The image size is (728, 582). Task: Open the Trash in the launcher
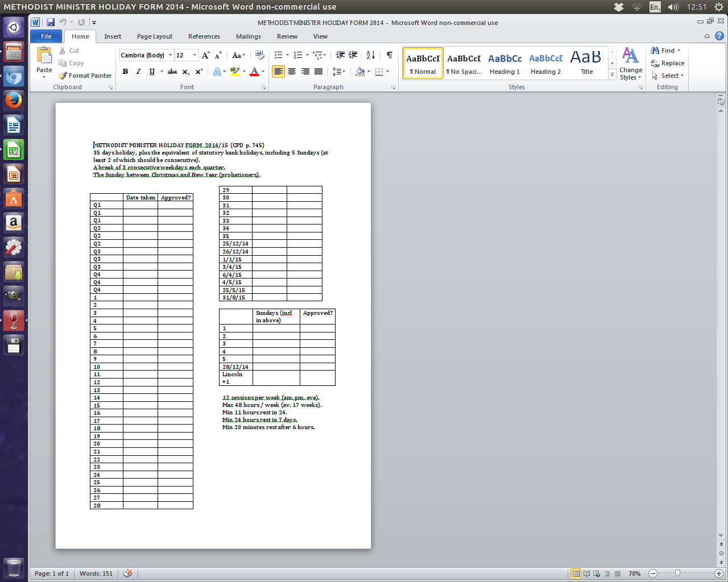click(14, 567)
